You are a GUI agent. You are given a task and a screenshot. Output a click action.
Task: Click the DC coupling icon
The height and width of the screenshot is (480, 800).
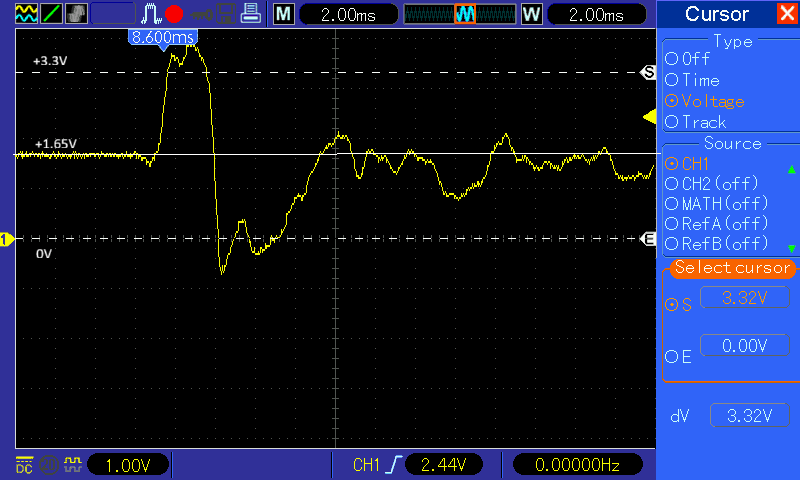pyautogui.click(x=23, y=465)
